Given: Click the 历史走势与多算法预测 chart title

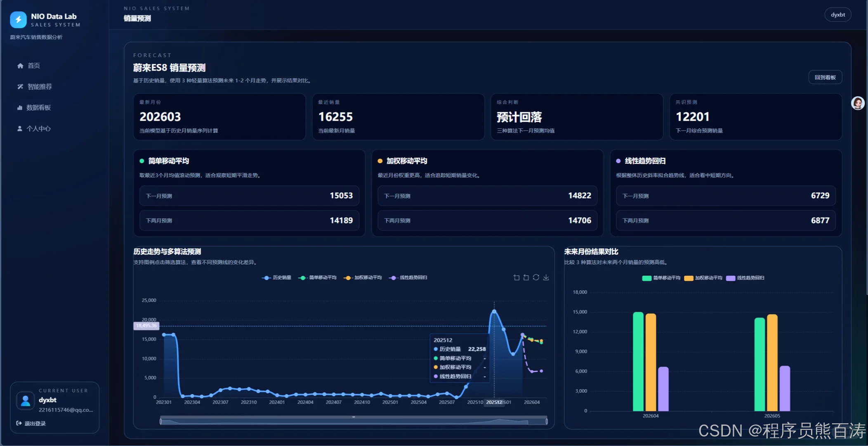Looking at the screenshot, I should click(x=167, y=251).
